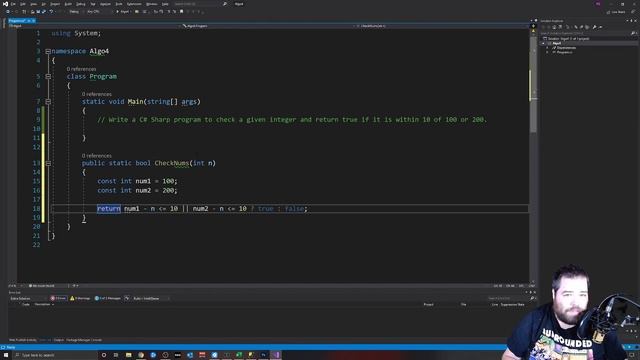Toggle the Messages filter in Error List
This screenshot has width=640, height=360.
click(107, 298)
